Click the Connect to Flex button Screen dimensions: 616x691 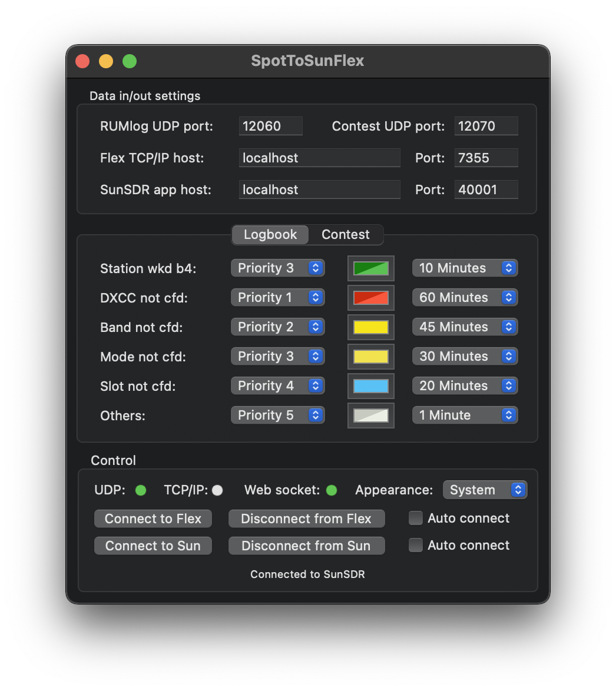tap(153, 519)
